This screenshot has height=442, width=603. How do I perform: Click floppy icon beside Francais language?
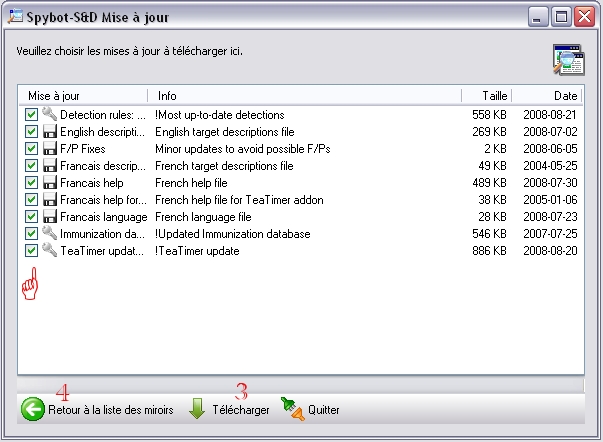50,217
